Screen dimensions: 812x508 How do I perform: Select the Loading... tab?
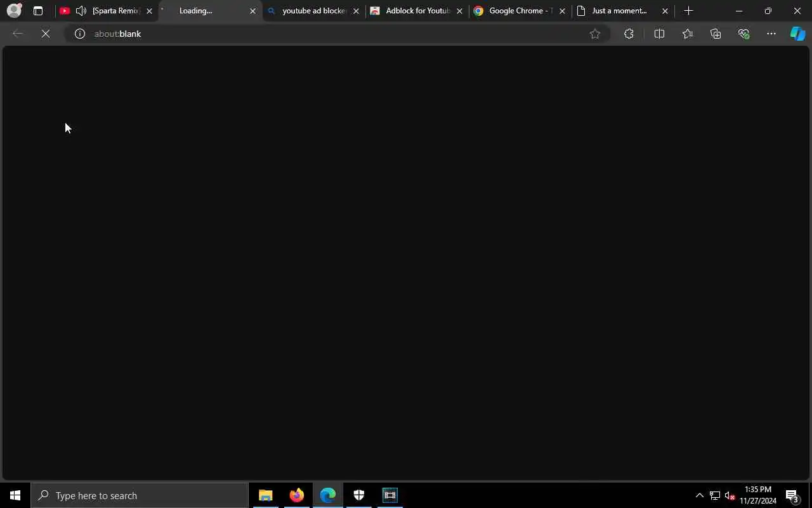click(210, 11)
